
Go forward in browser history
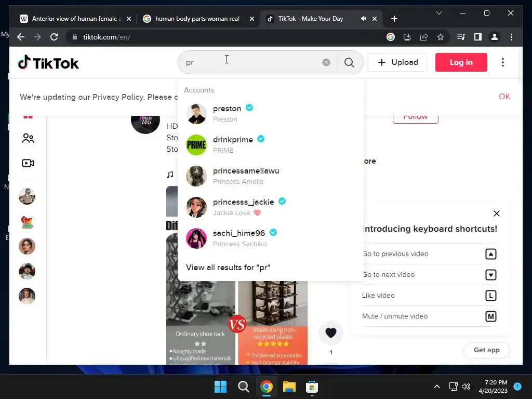click(x=37, y=37)
